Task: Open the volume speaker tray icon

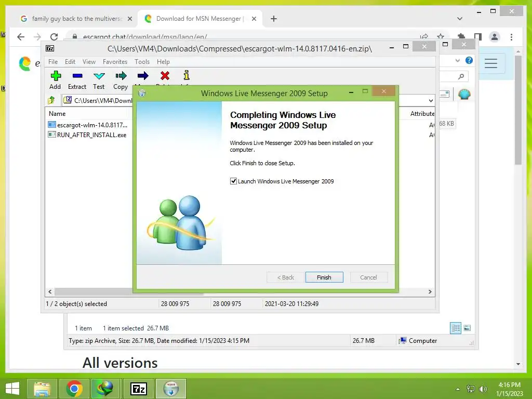Action: pos(483,389)
